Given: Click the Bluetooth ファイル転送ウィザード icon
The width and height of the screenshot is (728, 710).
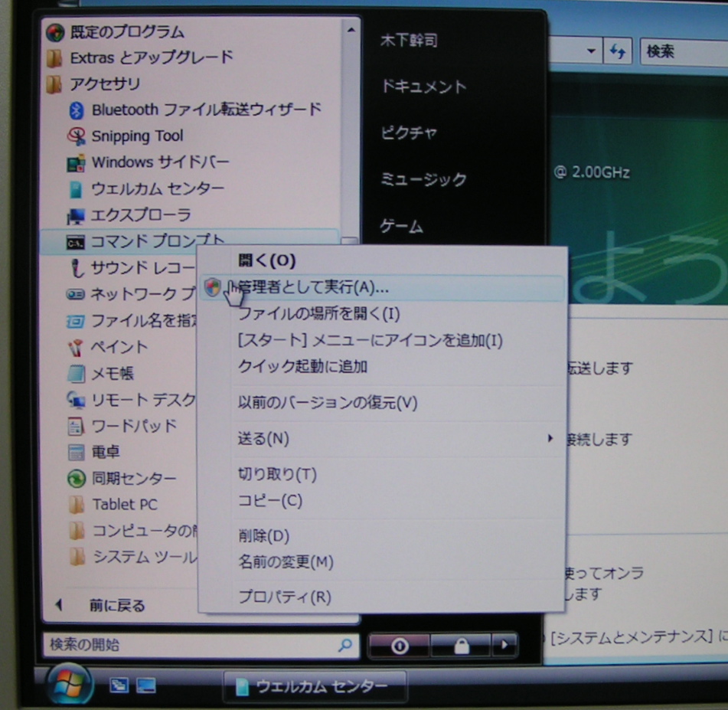Looking at the screenshot, I should pos(76,110).
